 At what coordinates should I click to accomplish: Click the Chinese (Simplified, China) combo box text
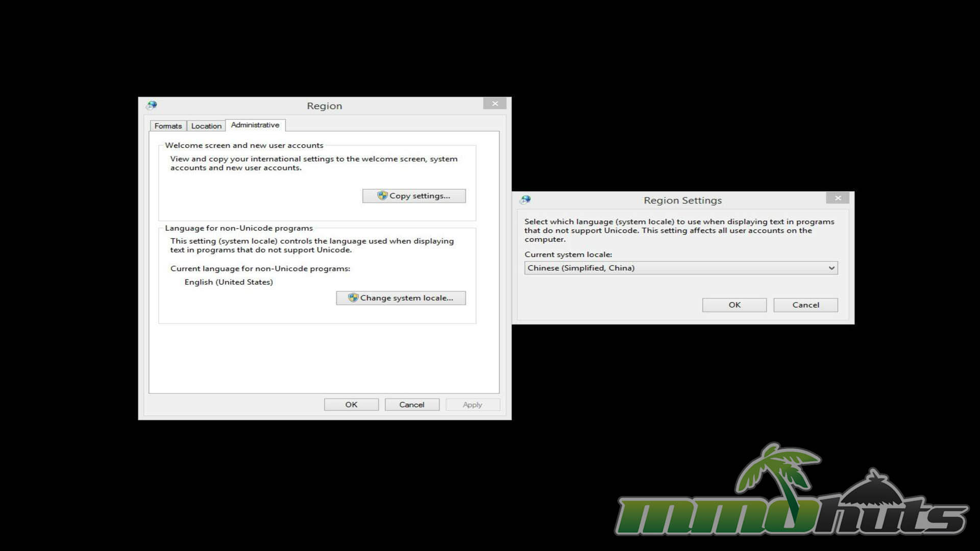point(581,268)
